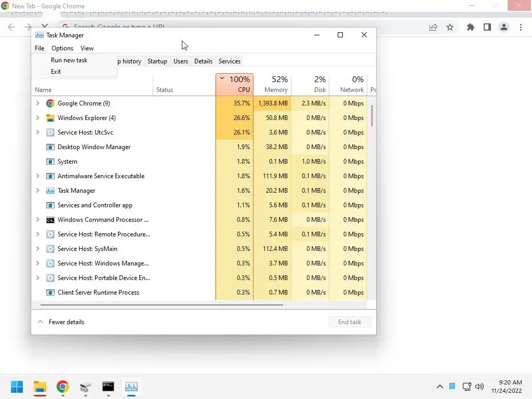Open Chrome's extensions puzzle icon

tap(471, 27)
